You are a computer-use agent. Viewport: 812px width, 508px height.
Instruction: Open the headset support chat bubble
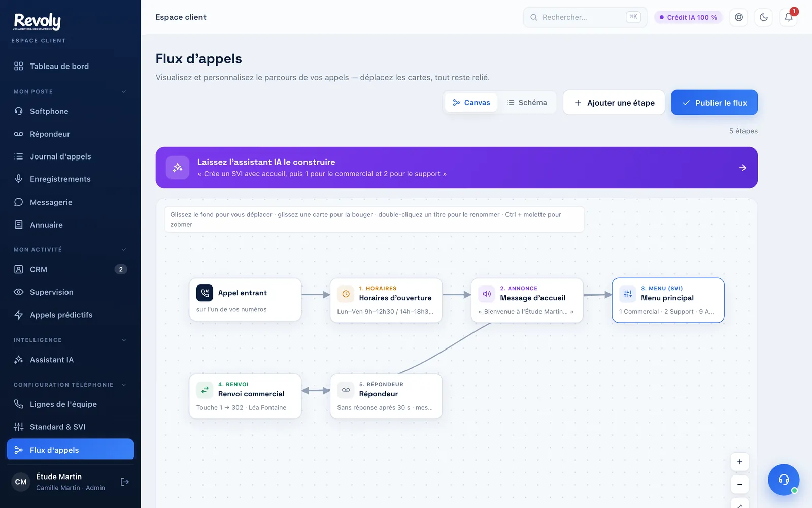click(784, 480)
